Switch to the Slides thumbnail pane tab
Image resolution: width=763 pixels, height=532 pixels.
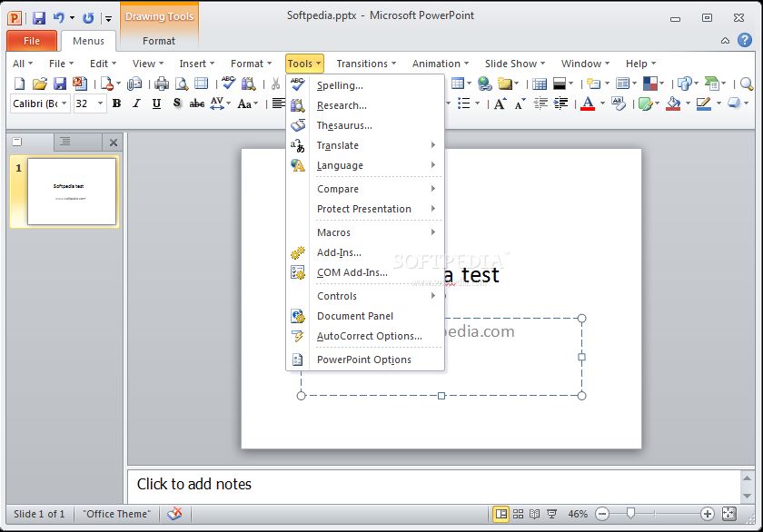[17, 142]
